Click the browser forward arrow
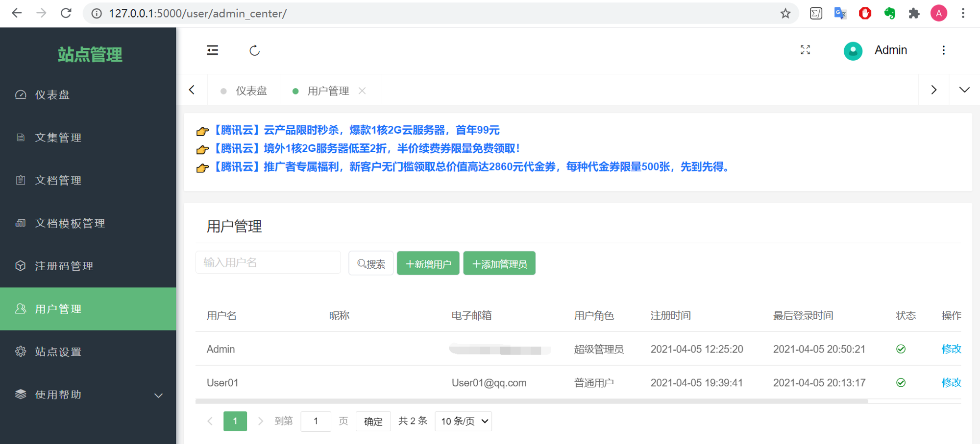980x444 pixels. 41,13
